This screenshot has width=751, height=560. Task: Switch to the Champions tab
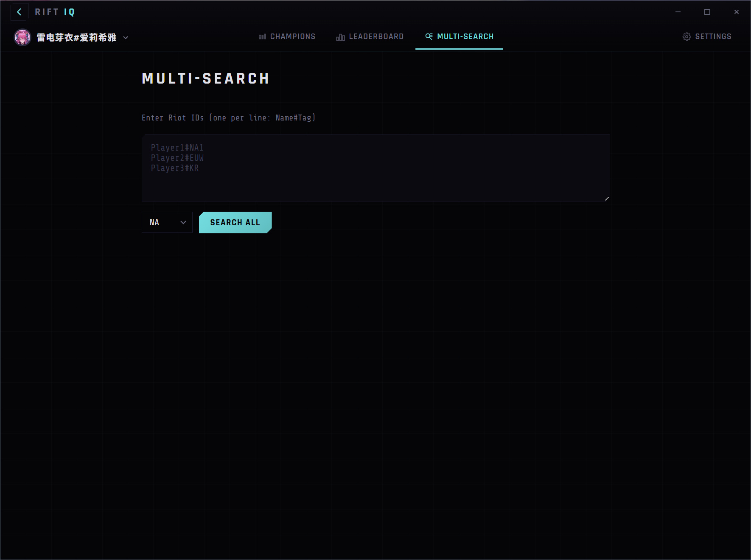tap(292, 36)
